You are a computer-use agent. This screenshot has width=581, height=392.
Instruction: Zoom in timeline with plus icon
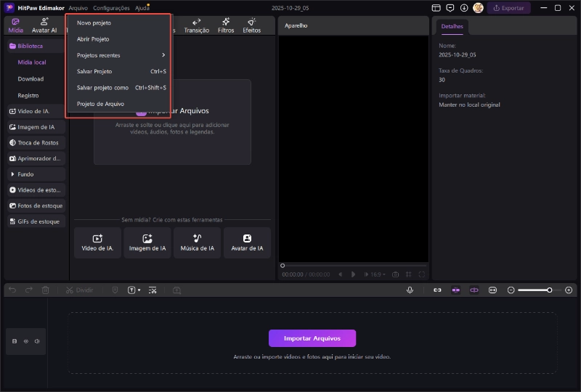click(569, 290)
